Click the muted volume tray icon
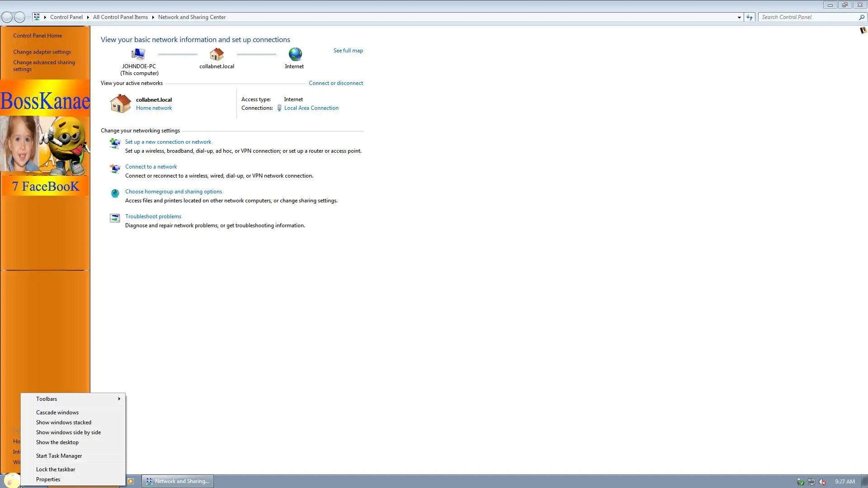 click(822, 482)
